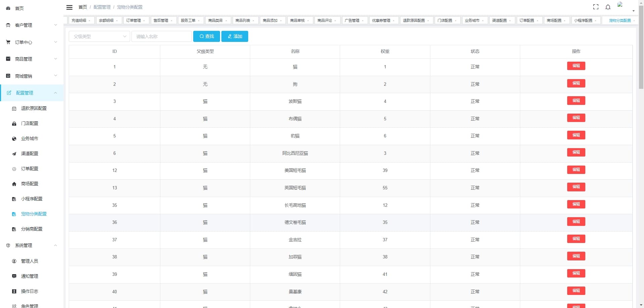Collapse the 系统管理 menu chevron
The height and width of the screenshot is (308, 644).
tap(56, 245)
